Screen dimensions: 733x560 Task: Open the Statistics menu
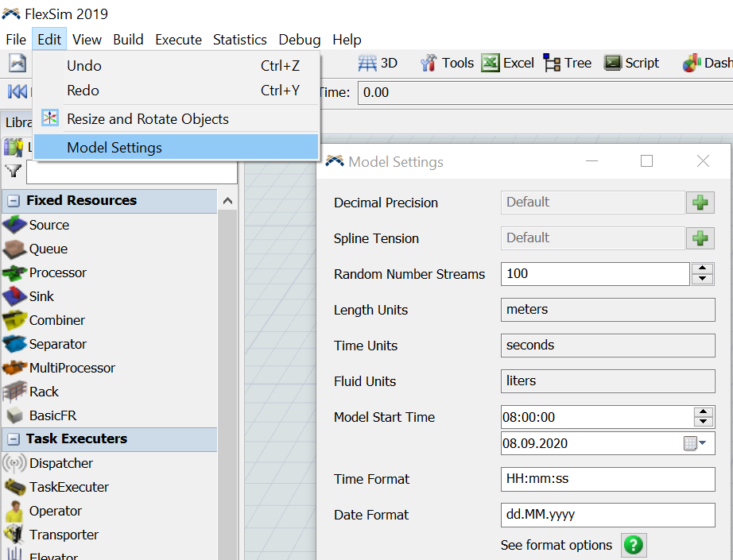[240, 40]
